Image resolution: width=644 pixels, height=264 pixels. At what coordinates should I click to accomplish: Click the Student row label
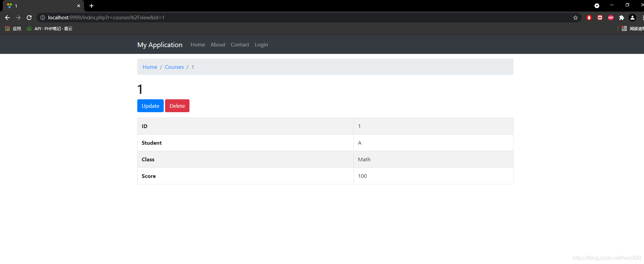(152, 143)
